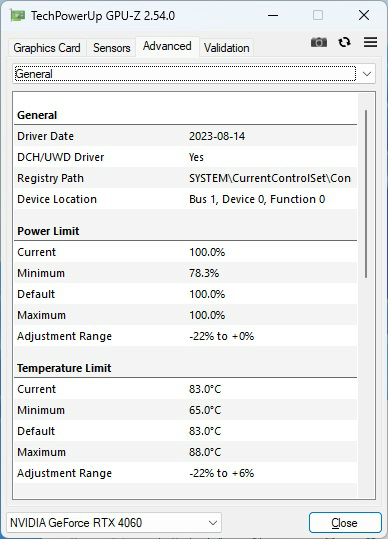Screen dimensions: 388x539
Task: Click the Device Location row label
Action: point(57,199)
